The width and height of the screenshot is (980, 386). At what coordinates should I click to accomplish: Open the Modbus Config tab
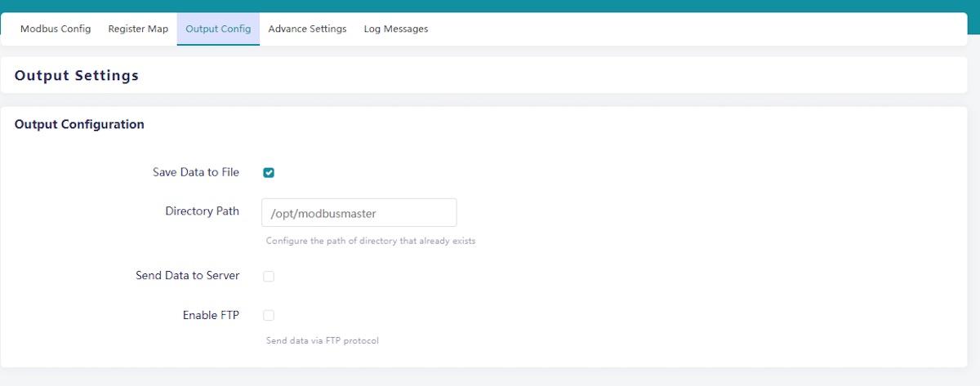pyautogui.click(x=56, y=29)
